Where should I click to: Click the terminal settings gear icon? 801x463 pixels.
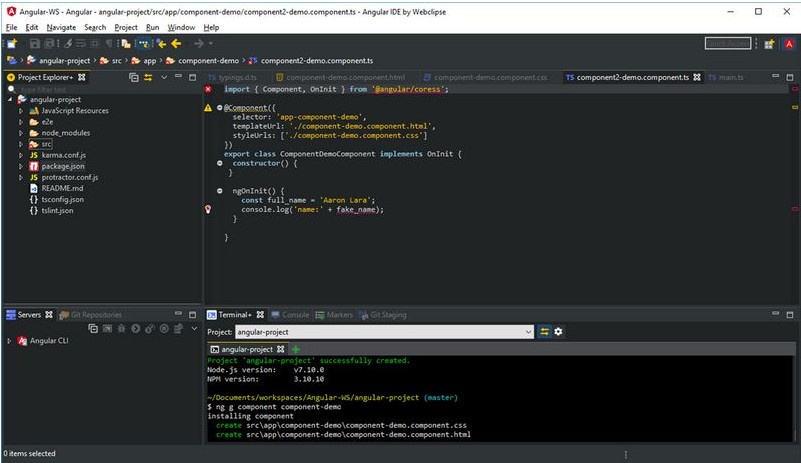[x=559, y=331]
